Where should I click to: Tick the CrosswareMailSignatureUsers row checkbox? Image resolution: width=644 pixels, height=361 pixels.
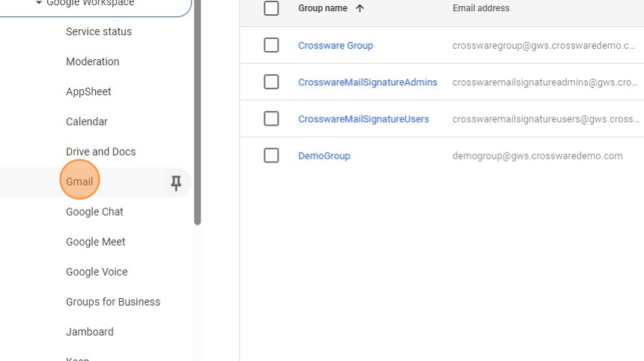tap(271, 118)
